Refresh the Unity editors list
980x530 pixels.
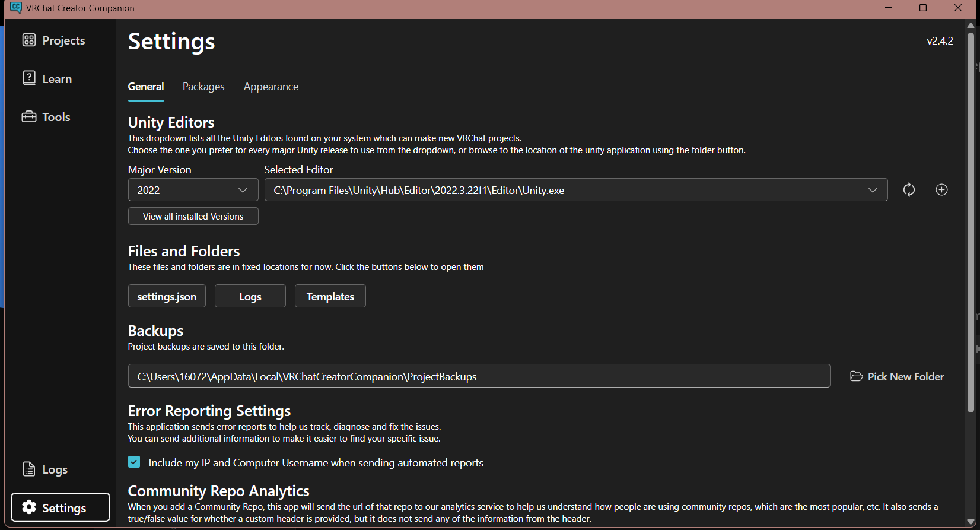pyautogui.click(x=909, y=190)
